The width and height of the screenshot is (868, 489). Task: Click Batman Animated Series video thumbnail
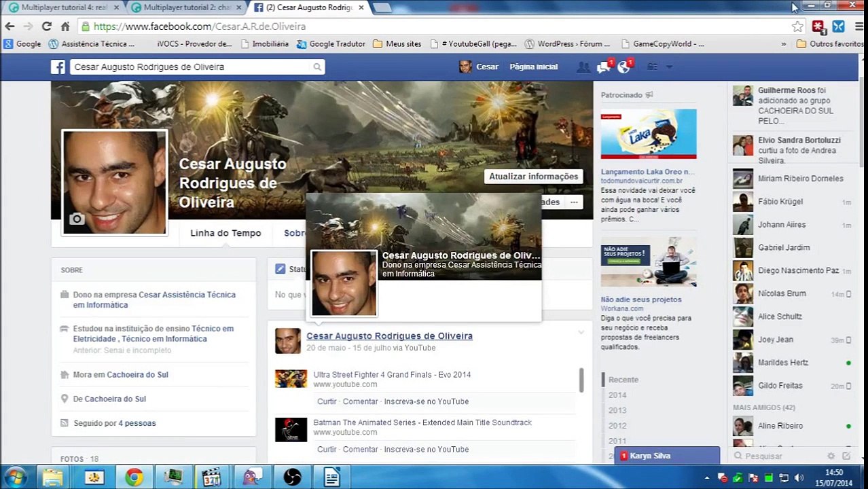point(291,429)
